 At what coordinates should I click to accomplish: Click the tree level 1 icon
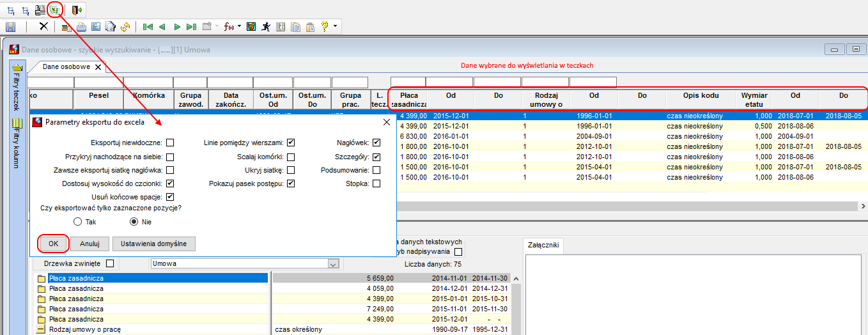click(10, 10)
